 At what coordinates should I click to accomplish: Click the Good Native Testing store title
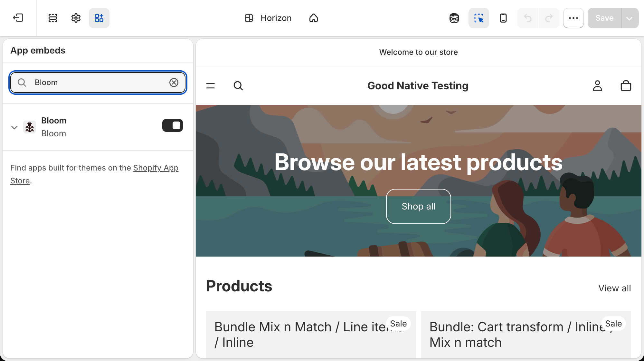418,86
